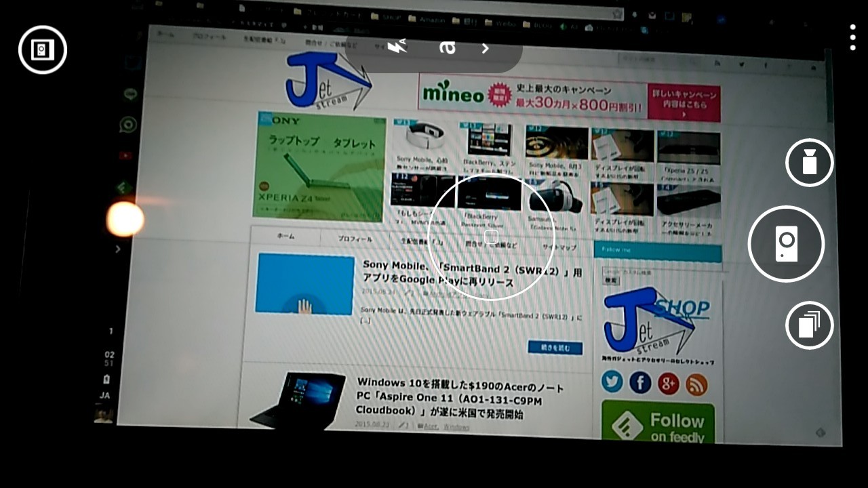This screenshot has height=488, width=868.
Task: Tap the Facebook icon in the viewfinder
Action: [x=640, y=383]
